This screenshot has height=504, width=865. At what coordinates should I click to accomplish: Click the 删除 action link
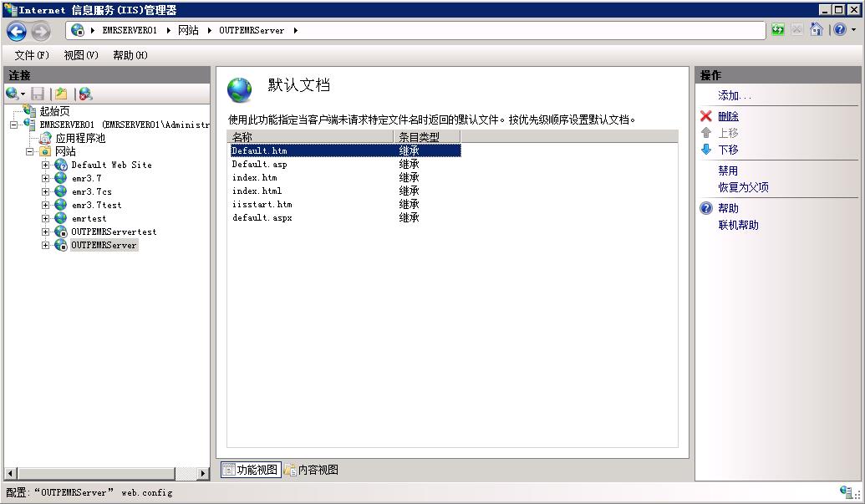[x=728, y=116]
